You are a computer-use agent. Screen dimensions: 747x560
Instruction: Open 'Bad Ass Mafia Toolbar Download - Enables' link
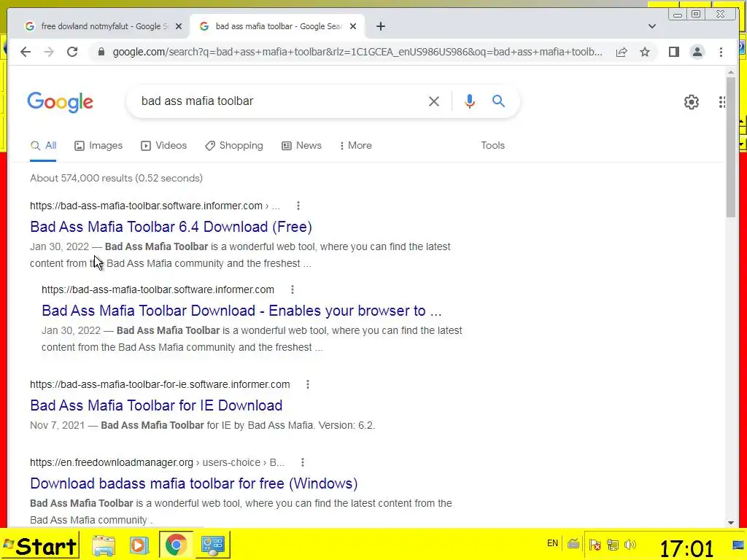(241, 311)
